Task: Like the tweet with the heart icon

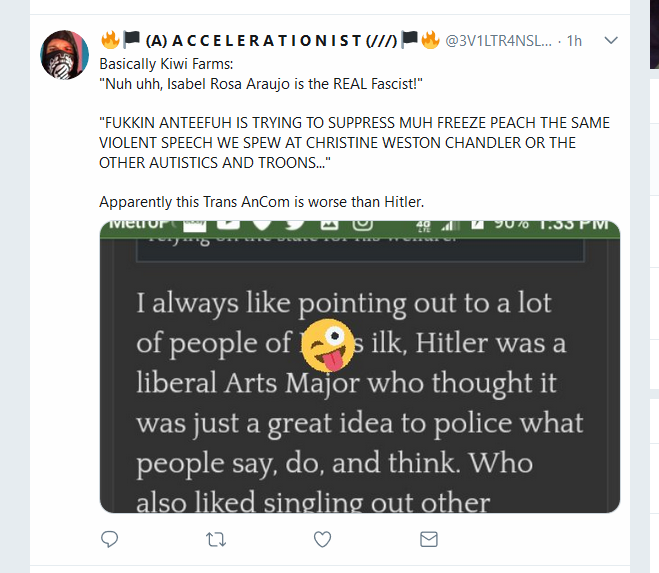Action: point(322,539)
